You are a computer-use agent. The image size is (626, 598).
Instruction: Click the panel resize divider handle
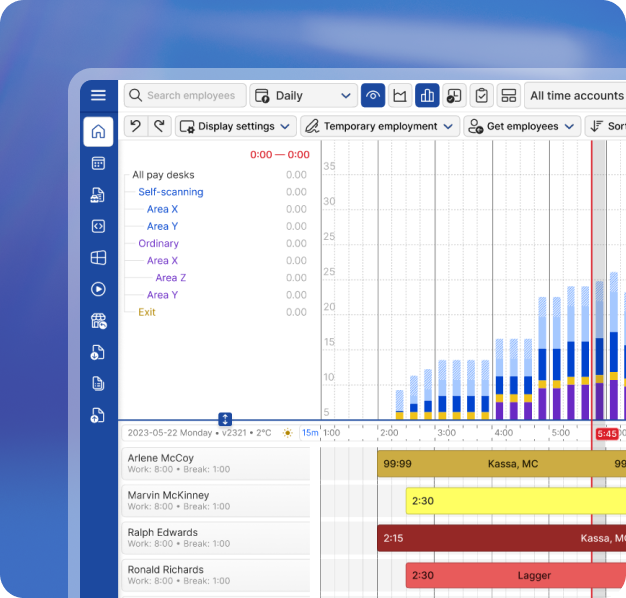coord(225,419)
